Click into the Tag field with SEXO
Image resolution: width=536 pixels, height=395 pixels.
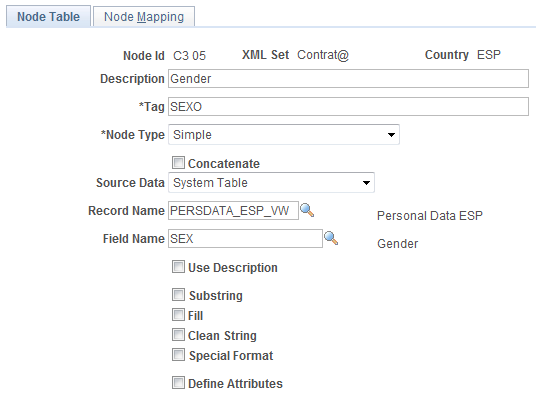tap(348, 107)
